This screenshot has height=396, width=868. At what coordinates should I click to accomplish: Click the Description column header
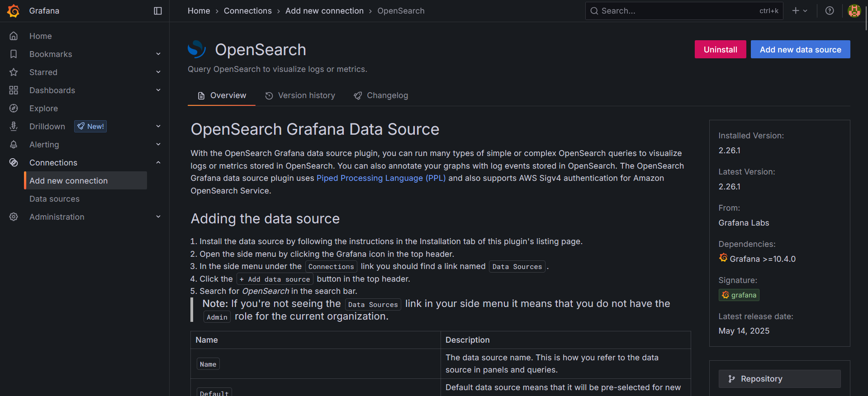tap(468, 340)
